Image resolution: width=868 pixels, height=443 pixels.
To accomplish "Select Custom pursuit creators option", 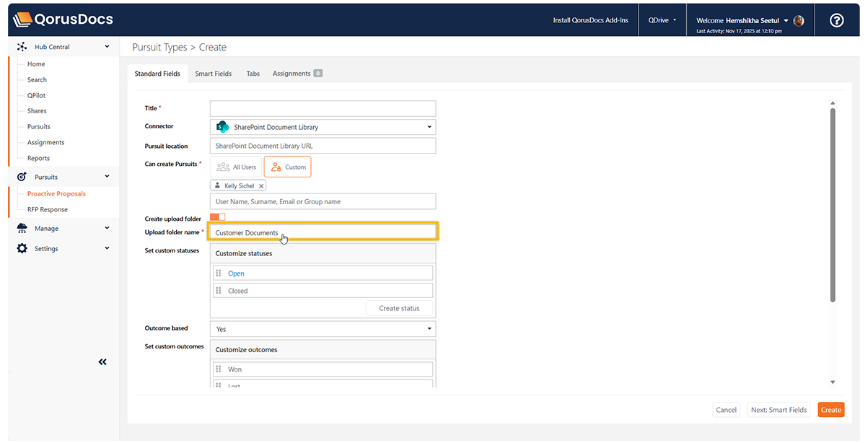I will (x=287, y=167).
